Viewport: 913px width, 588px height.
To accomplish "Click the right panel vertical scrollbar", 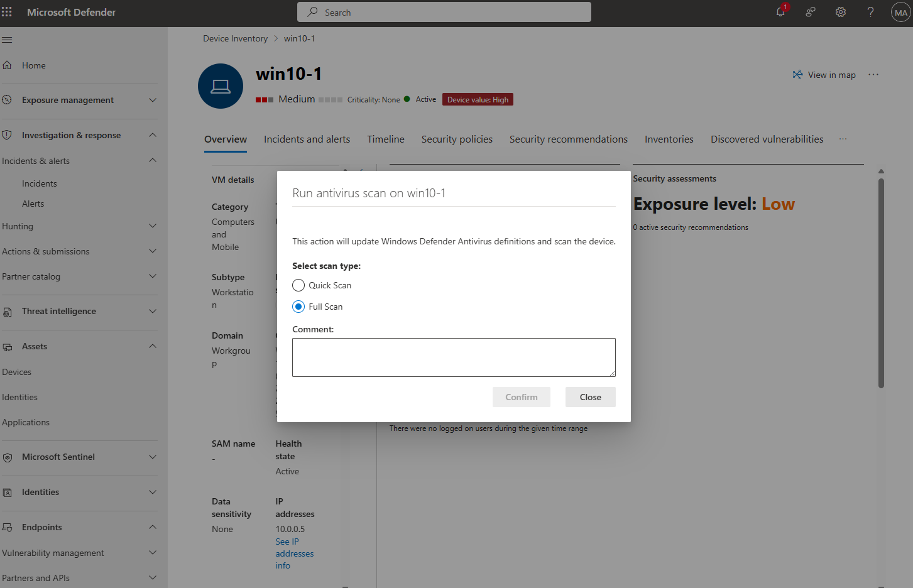I will click(881, 283).
